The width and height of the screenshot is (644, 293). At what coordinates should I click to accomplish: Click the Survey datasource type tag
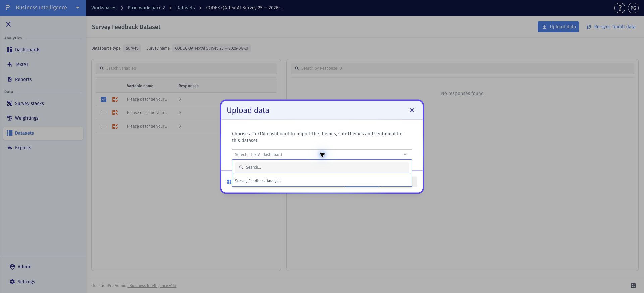click(132, 48)
